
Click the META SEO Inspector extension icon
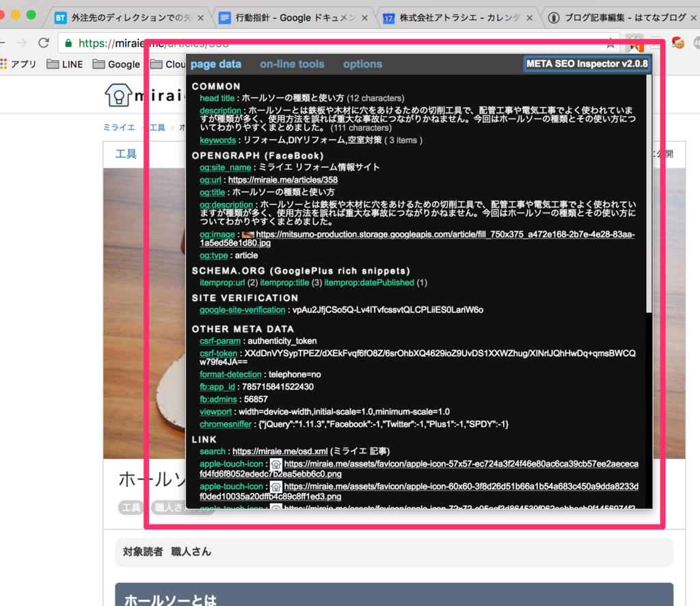634,43
